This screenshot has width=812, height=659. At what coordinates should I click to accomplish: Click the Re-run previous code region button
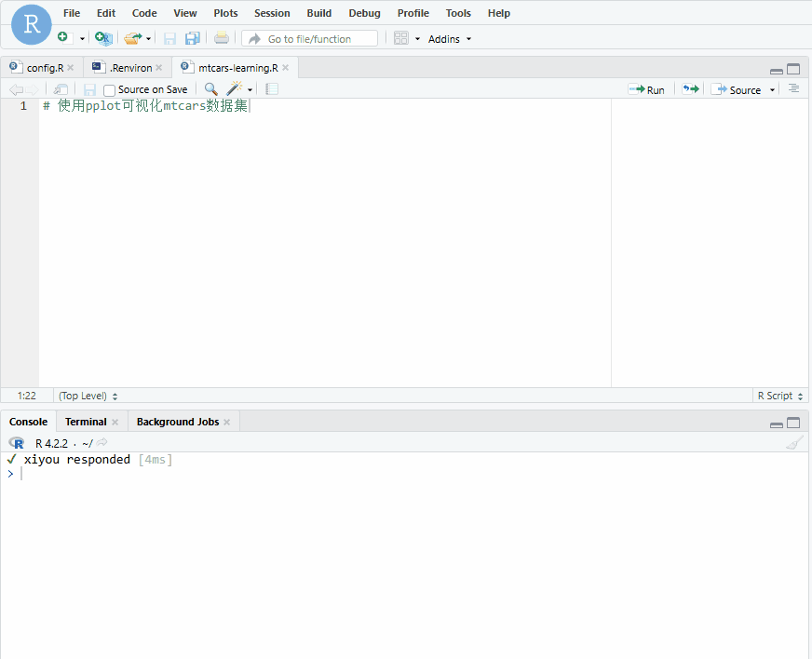pos(691,88)
